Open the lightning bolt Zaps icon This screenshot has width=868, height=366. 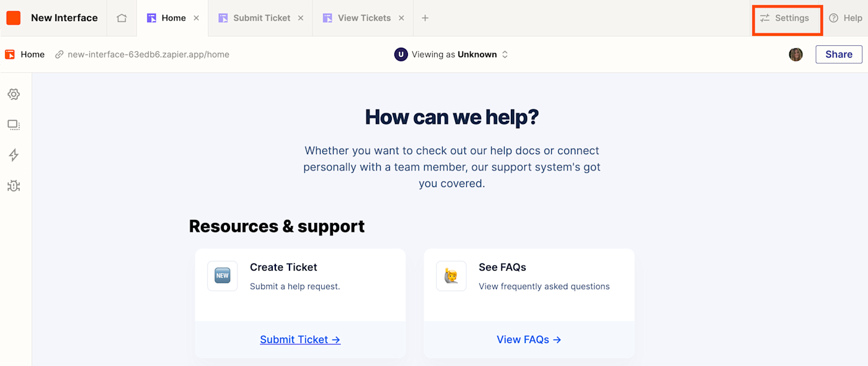pos(14,155)
